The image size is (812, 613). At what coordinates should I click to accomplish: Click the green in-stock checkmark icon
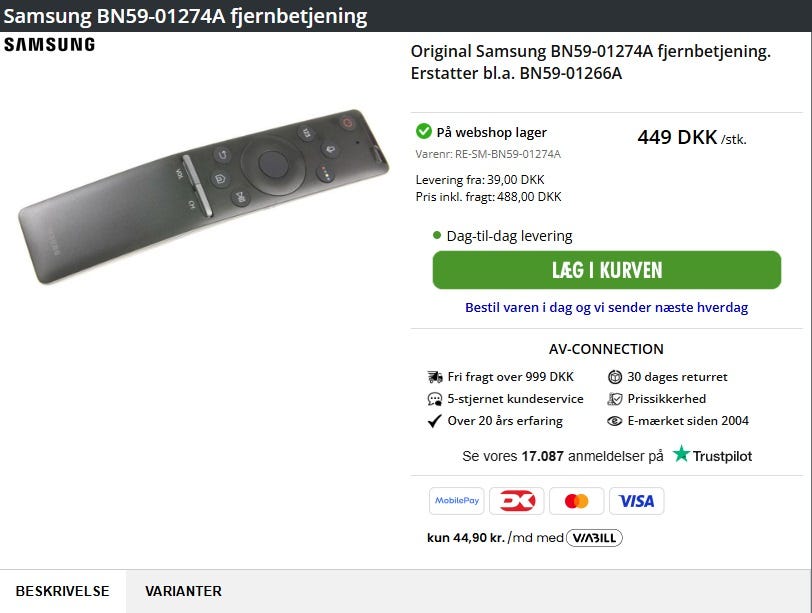click(423, 131)
